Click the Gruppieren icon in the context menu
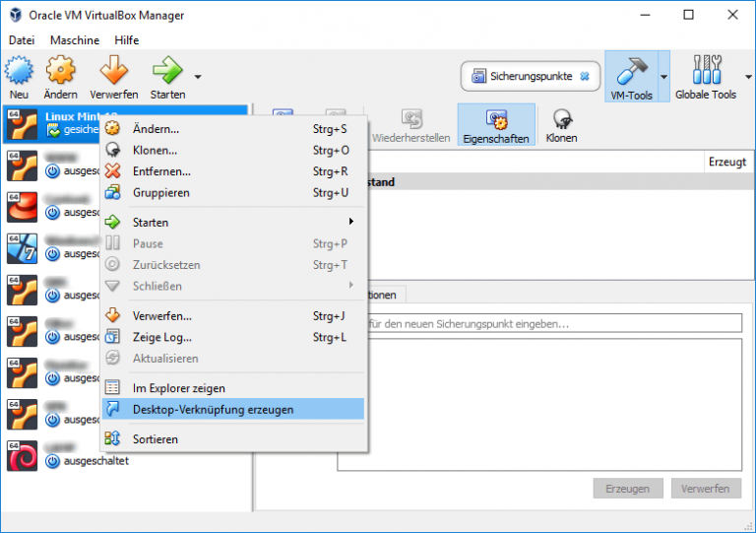This screenshot has height=533, width=756. [x=112, y=192]
